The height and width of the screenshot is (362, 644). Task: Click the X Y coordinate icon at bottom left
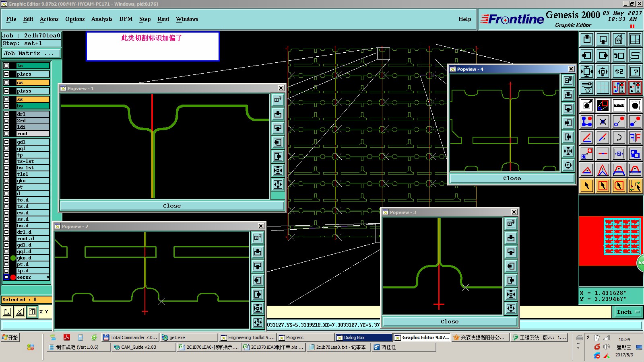tap(44, 312)
